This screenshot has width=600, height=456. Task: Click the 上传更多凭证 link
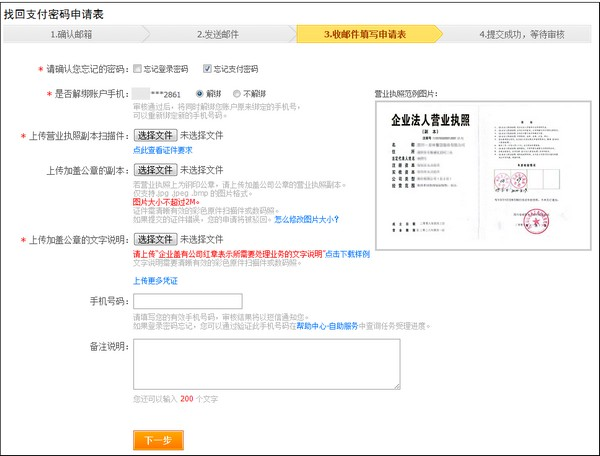coord(155,281)
